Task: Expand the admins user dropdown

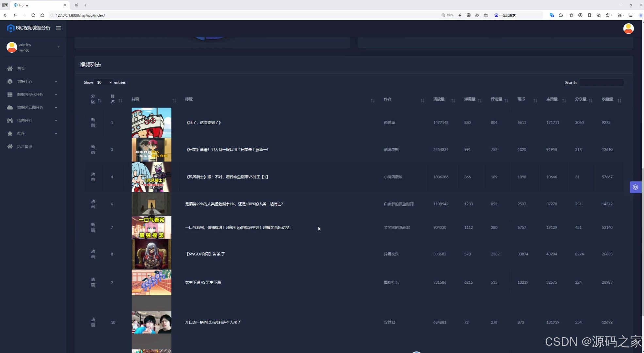Action: tap(58, 47)
